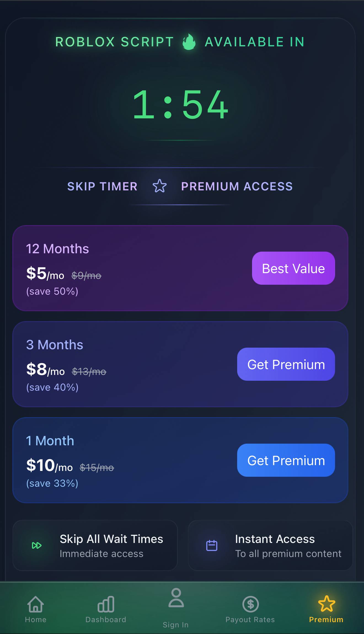This screenshot has width=364, height=634.
Task: Click the Premium Access heading
Action: pyautogui.click(x=237, y=187)
